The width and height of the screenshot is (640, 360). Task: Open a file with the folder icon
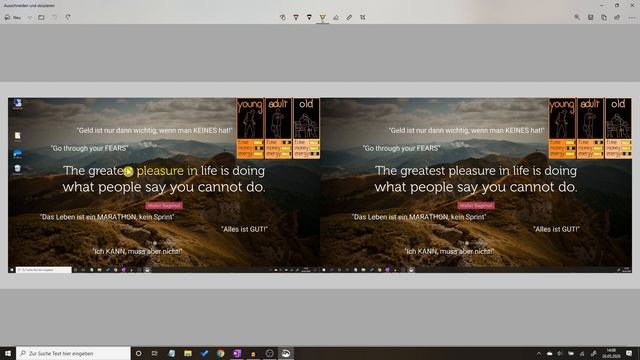pos(41,18)
